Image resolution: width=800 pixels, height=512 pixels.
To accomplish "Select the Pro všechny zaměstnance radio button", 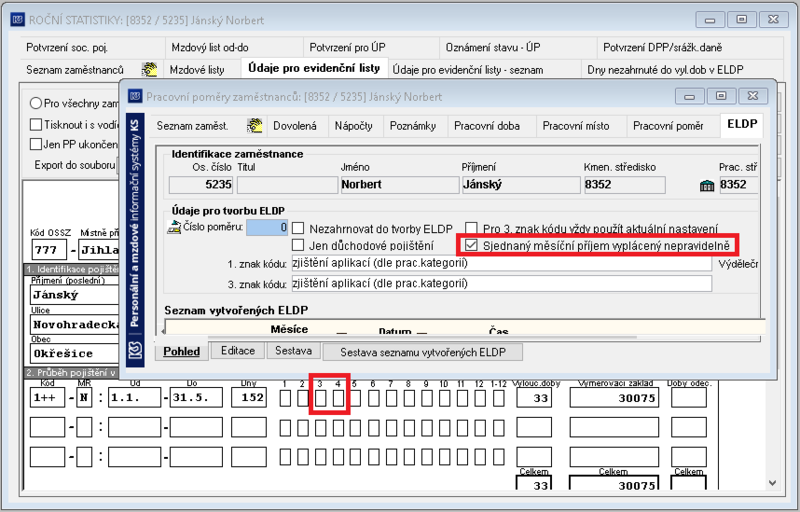I will pyautogui.click(x=35, y=104).
